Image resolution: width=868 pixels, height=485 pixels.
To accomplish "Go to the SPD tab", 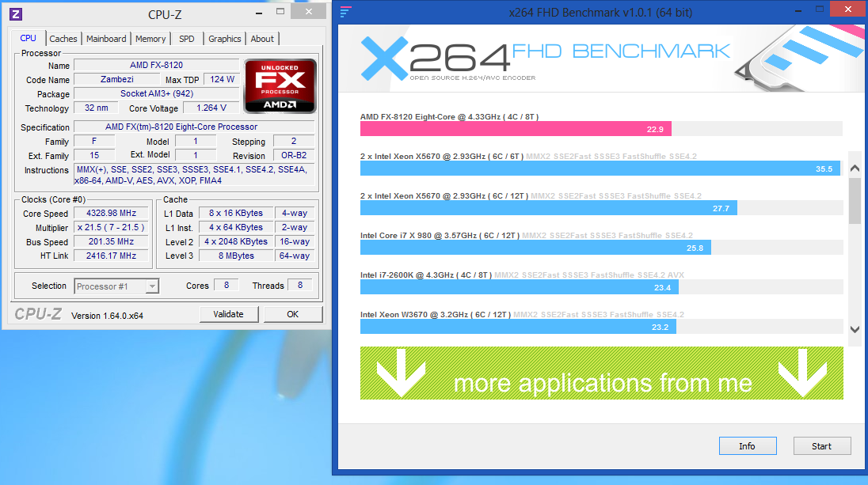I will coord(186,39).
